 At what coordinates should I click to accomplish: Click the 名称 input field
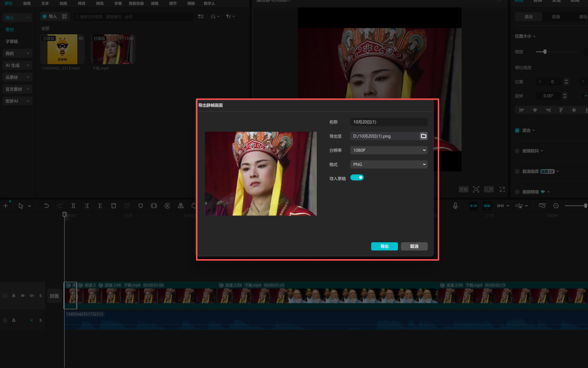(388, 122)
